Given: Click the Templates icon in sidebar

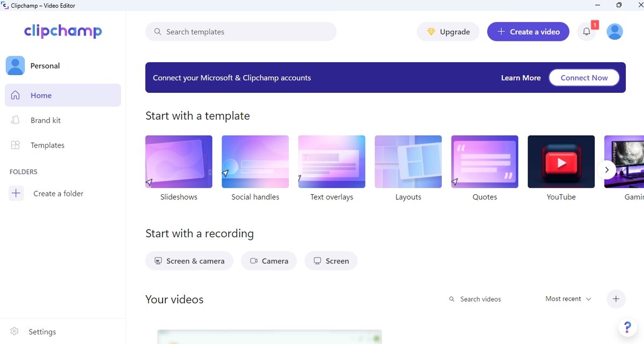Looking at the screenshot, I should [x=15, y=145].
